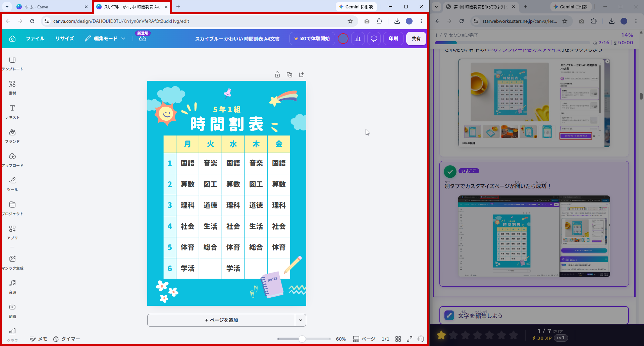Click the ＋ページを追加 button
Screen dimensions: 644x346
point(221,320)
